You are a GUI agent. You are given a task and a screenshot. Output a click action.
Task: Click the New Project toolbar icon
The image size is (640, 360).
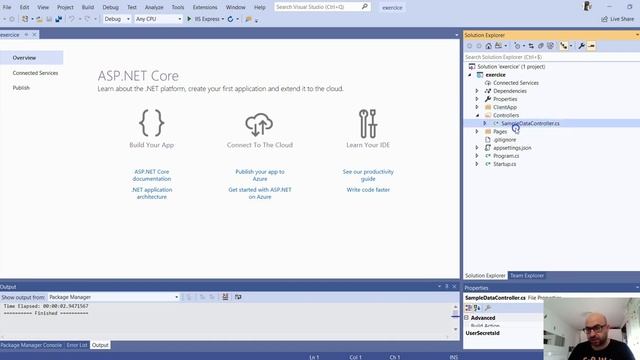[x=25, y=19]
